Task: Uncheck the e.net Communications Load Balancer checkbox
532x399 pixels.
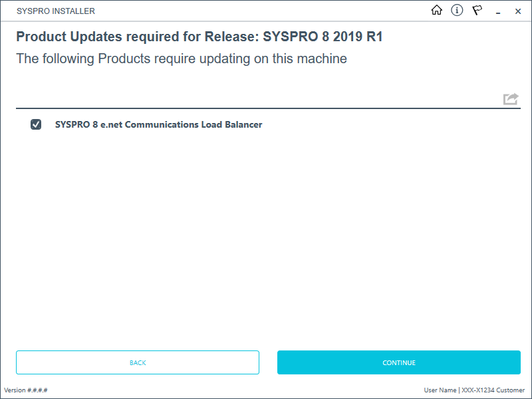Action: point(36,124)
